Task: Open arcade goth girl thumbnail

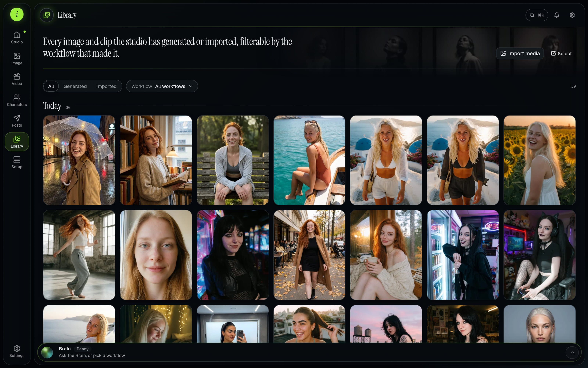Action: (233, 255)
